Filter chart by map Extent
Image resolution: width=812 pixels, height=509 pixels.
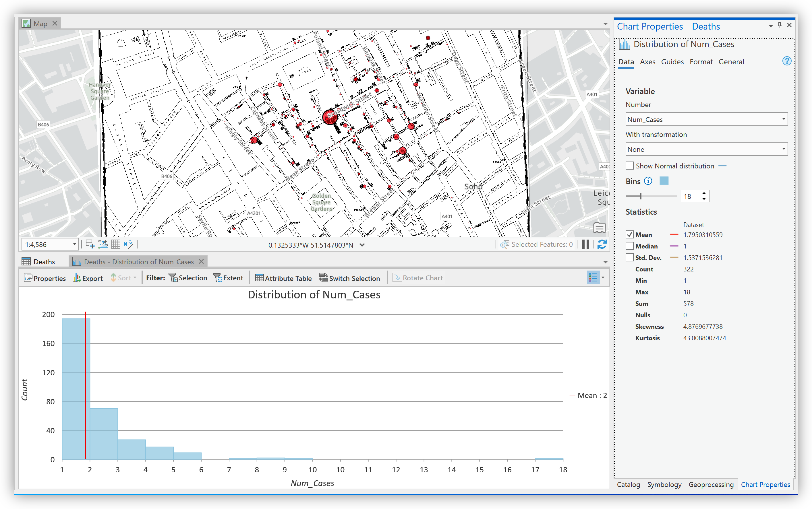(228, 278)
